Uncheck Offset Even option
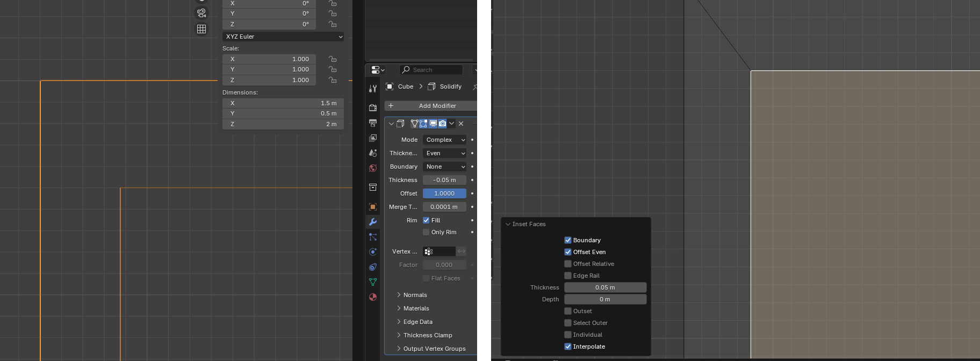Screen dimensions: 980x361 [x=568, y=252]
